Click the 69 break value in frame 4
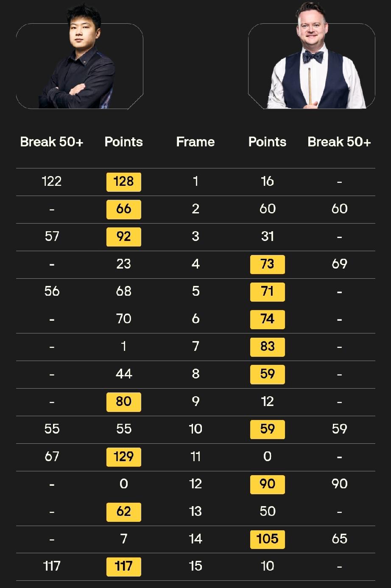 339,264
